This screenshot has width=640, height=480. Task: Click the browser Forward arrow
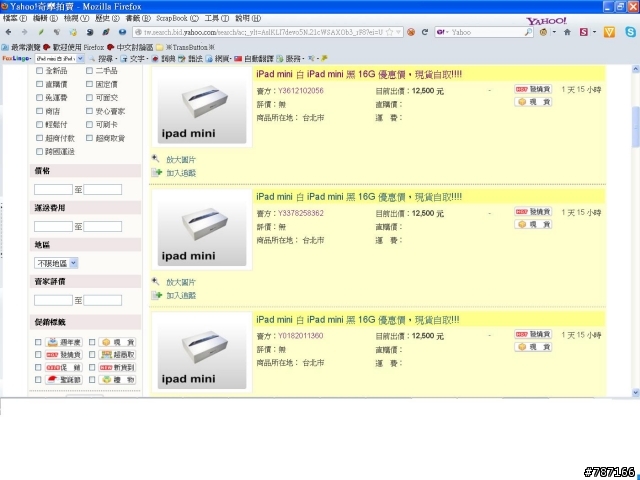pyautogui.click(x=24, y=32)
